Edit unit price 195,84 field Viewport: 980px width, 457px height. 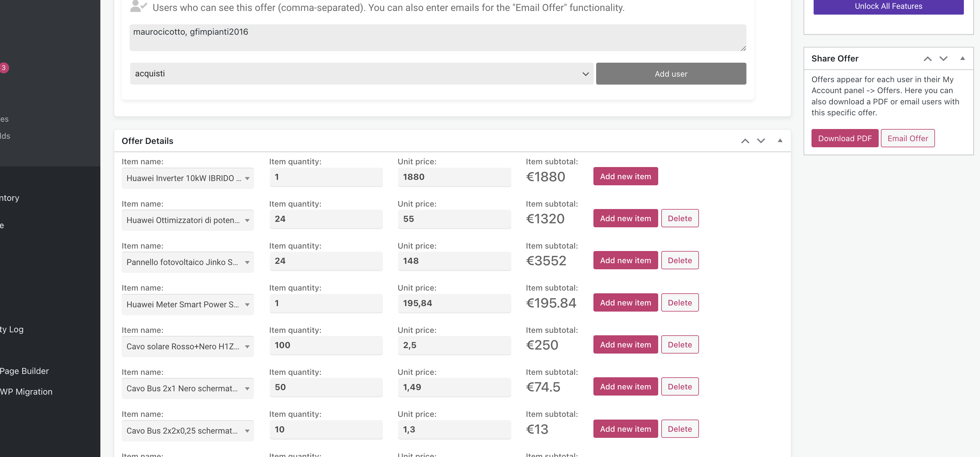454,303
